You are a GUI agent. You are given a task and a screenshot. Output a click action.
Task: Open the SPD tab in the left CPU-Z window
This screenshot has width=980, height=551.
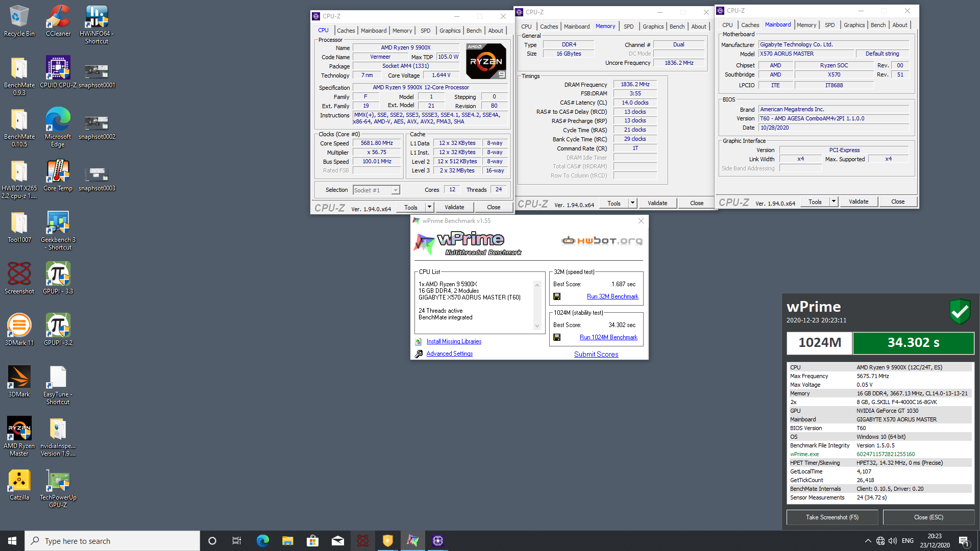[425, 31]
